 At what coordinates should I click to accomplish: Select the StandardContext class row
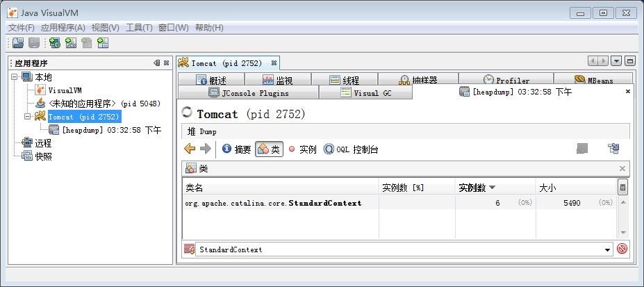click(399, 203)
